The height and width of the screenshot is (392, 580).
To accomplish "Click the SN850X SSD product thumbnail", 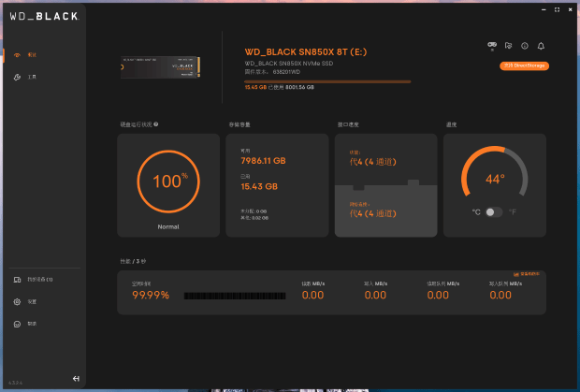I will tap(160, 67).
